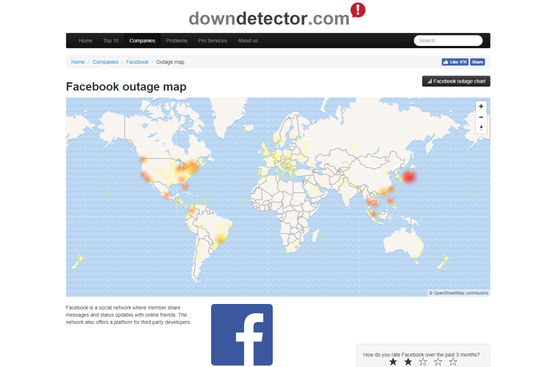Click the Outage map breadcrumb text

(170, 62)
